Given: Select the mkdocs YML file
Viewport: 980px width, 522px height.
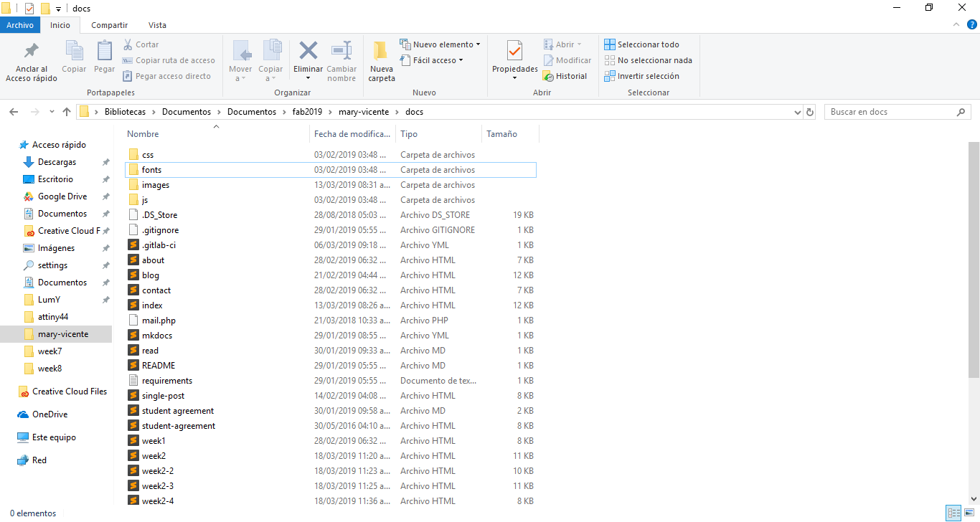Looking at the screenshot, I should [x=330, y=336].
